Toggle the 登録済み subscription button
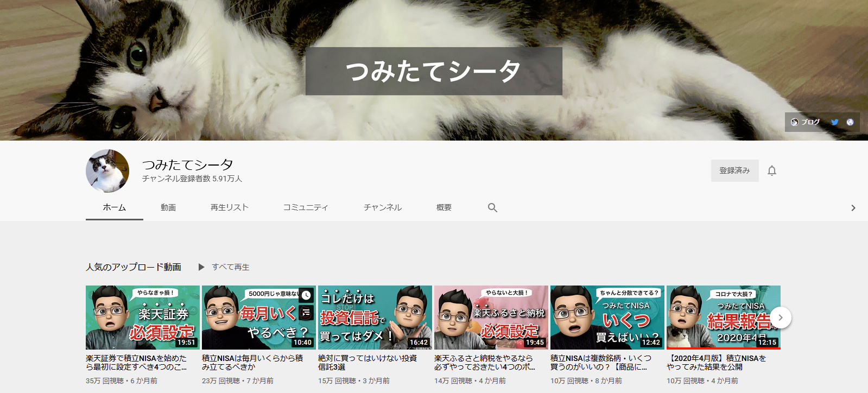868x393 pixels. pyautogui.click(x=734, y=171)
